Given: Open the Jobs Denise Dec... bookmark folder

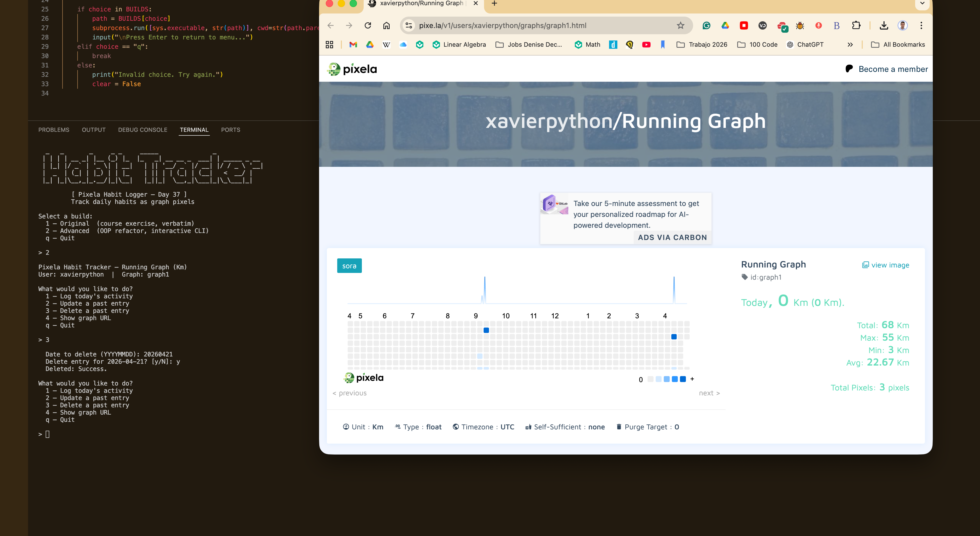Looking at the screenshot, I should tap(529, 45).
